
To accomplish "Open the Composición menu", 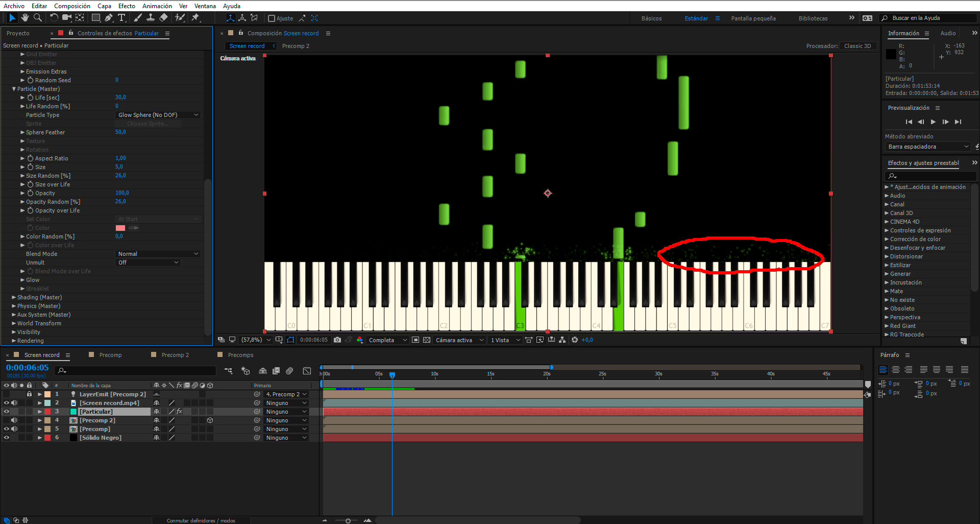I will [72, 6].
